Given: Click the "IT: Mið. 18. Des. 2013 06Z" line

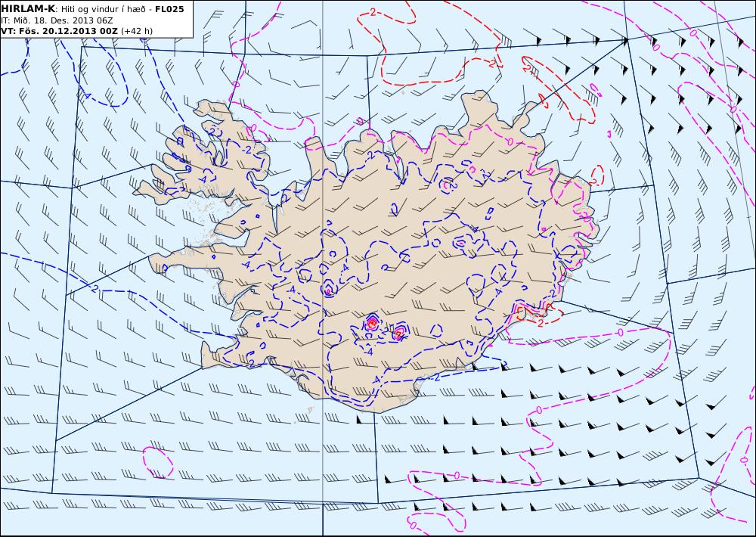Looking at the screenshot, I should tap(57, 20).
